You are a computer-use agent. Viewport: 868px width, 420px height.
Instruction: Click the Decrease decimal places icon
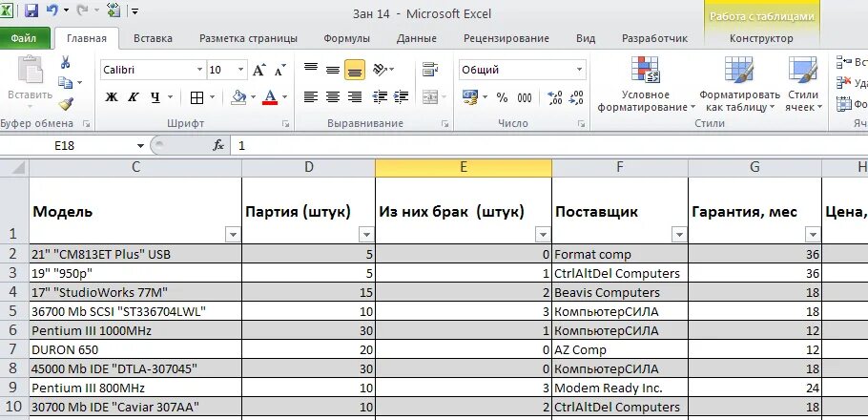click(x=576, y=97)
